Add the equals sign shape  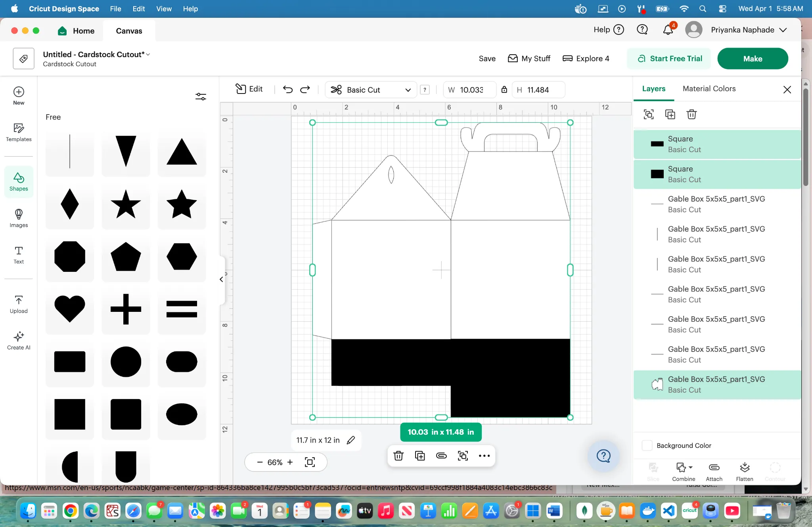[182, 309]
